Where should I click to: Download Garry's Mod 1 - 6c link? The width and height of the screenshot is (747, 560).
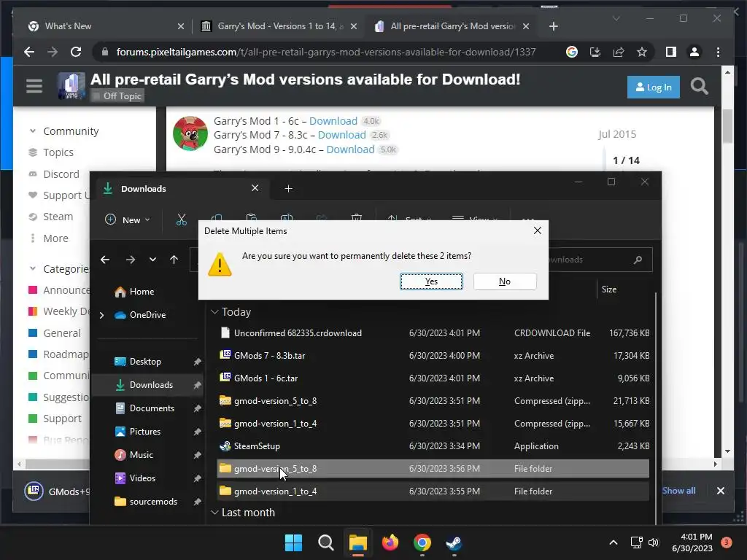(333, 121)
